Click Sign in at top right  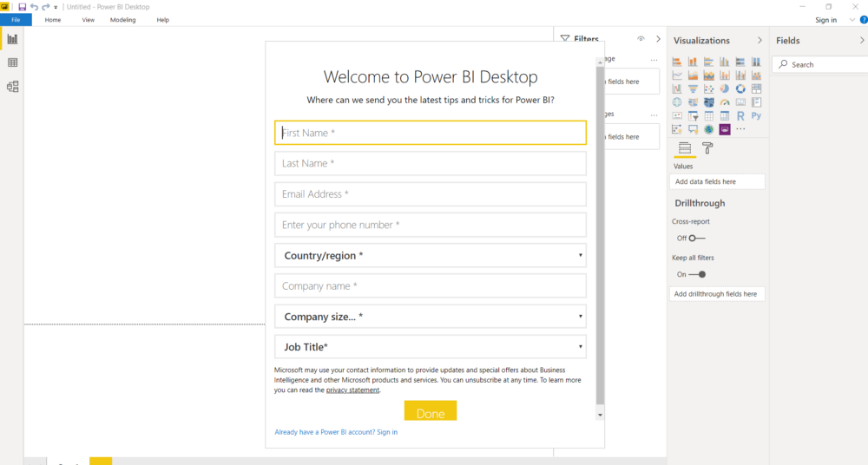pos(826,20)
